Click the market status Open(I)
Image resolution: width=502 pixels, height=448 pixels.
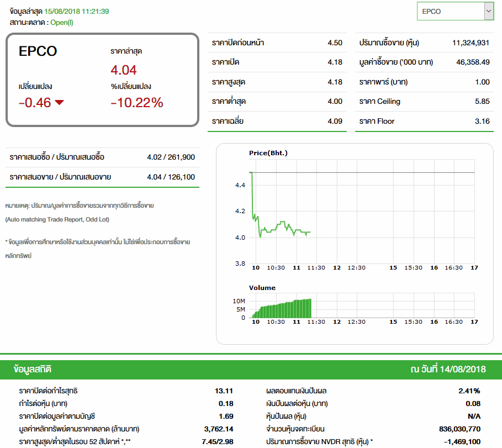[62, 23]
